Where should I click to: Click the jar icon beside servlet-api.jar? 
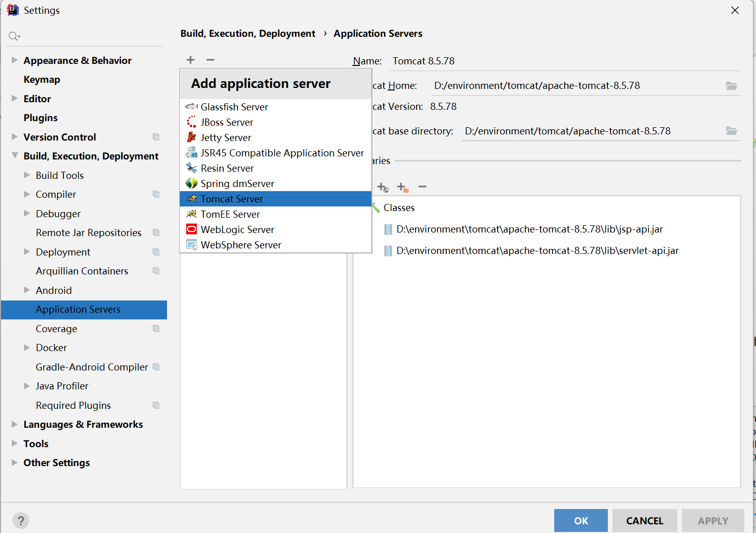click(x=388, y=251)
